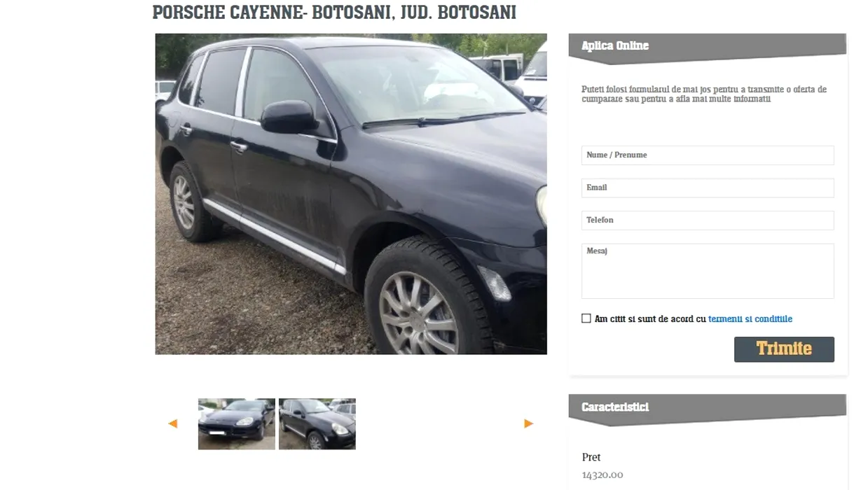Click the form description paragraph
868x490 pixels.
(704, 94)
